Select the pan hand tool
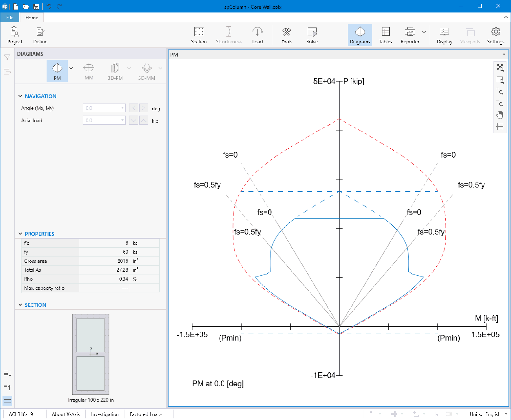511x420 pixels. 500,115
